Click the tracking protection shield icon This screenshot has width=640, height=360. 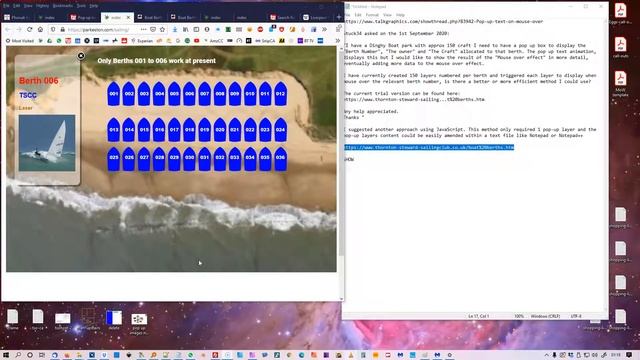53,29
